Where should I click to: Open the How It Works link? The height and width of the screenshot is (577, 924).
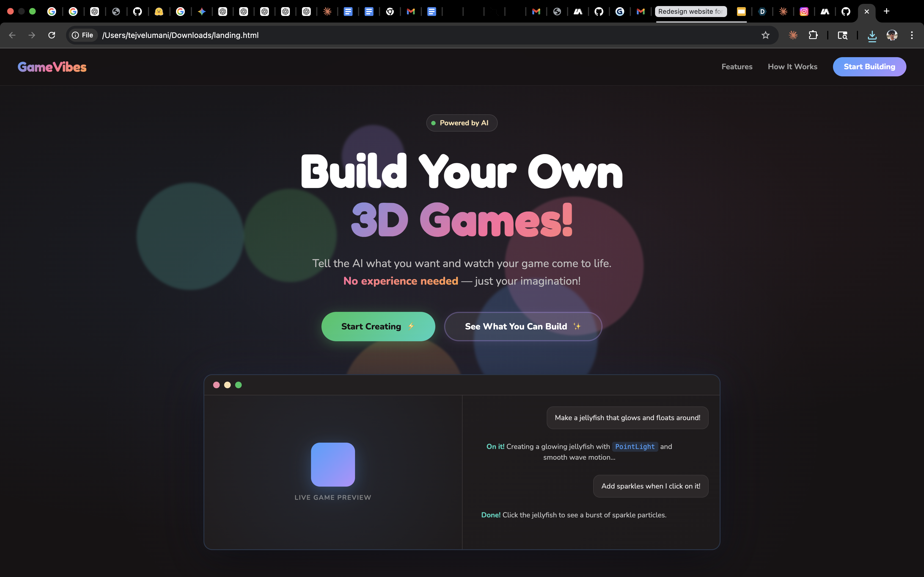point(792,67)
